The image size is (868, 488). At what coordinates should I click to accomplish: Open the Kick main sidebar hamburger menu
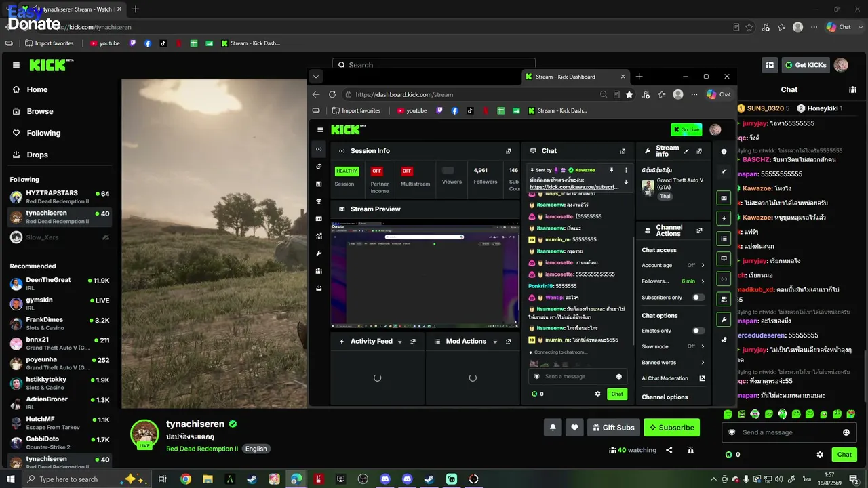[16, 65]
